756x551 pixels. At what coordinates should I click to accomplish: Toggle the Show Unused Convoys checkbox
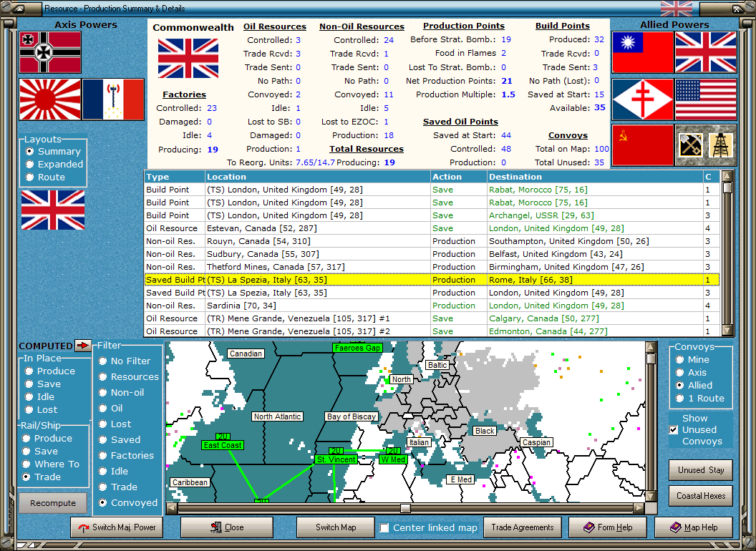coord(674,429)
